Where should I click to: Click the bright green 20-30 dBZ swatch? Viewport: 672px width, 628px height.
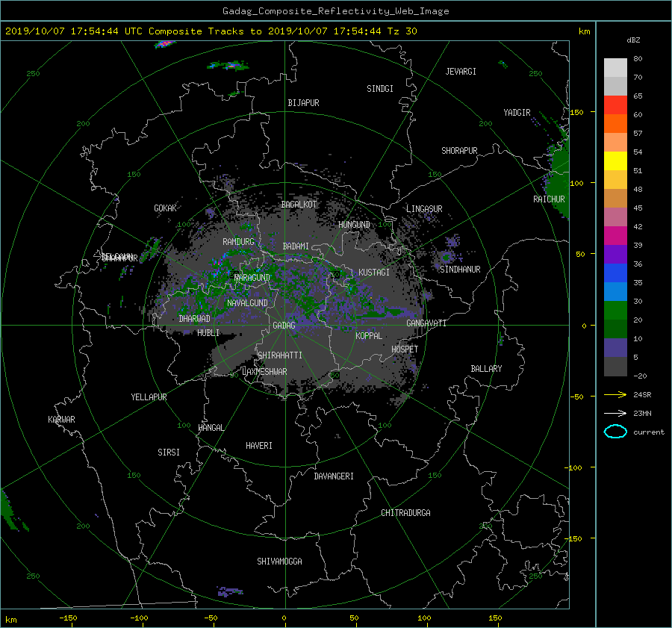pos(615,311)
